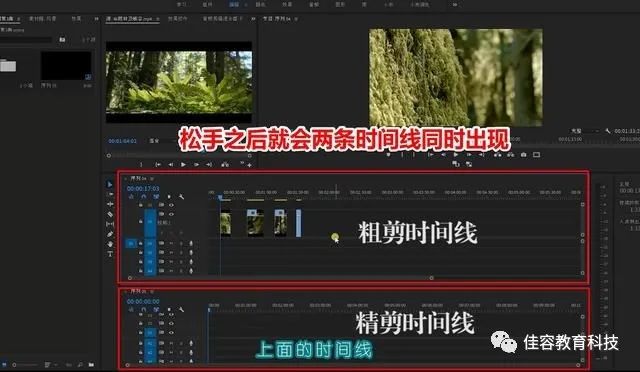Click Insert button in Source monitor

225,165
